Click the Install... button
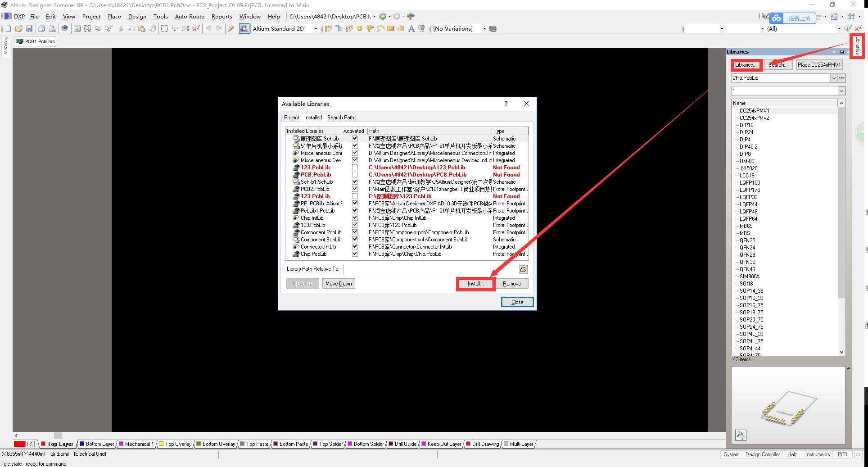The image size is (868, 467). click(475, 284)
